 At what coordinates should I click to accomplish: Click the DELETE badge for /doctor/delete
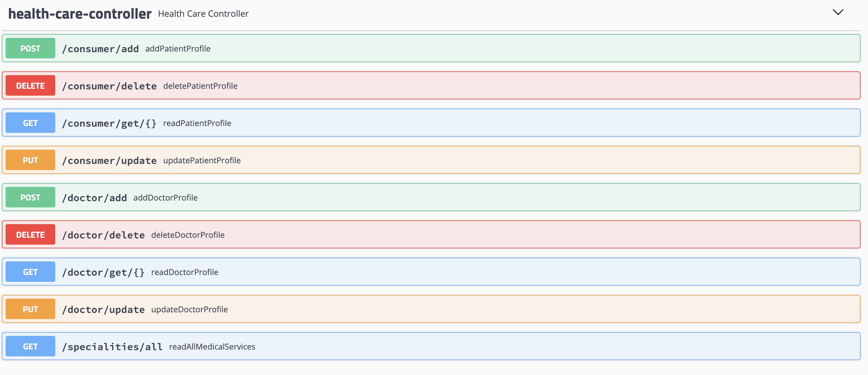(30, 235)
